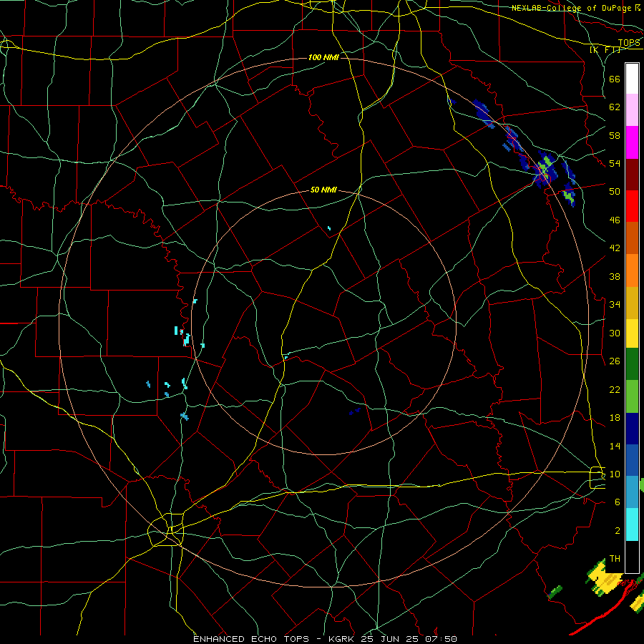Click the light green legend band
This screenshot has height=644, width=644.
(632, 396)
